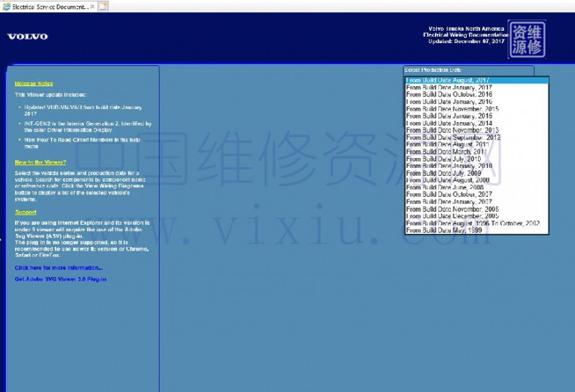This screenshot has width=575, height=392.
Task: Click the Volvo Trucks North America heading
Action: [466, 29]
